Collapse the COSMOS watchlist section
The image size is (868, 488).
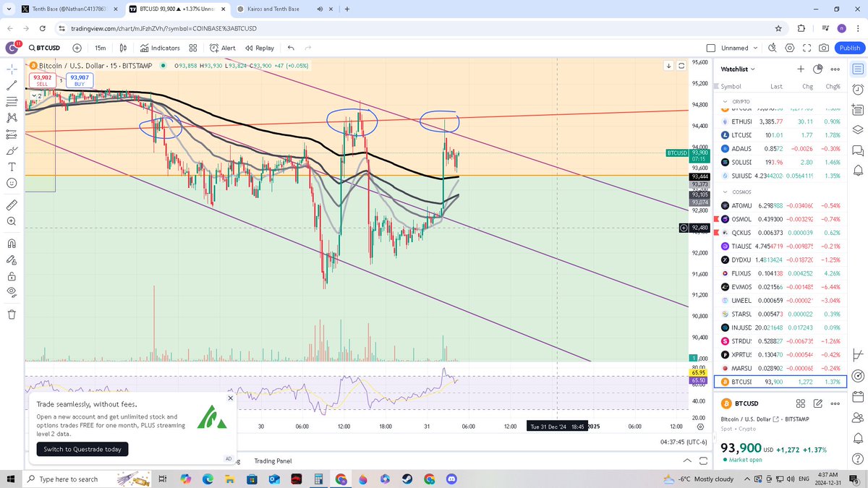[x=724, y=192]
